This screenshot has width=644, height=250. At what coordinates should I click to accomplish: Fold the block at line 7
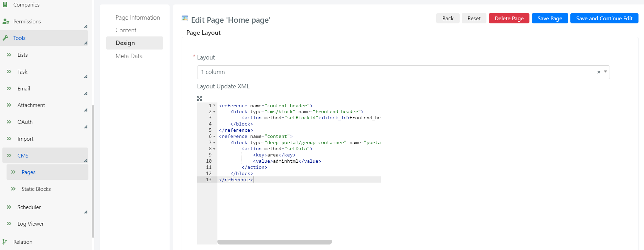point(214,143)
